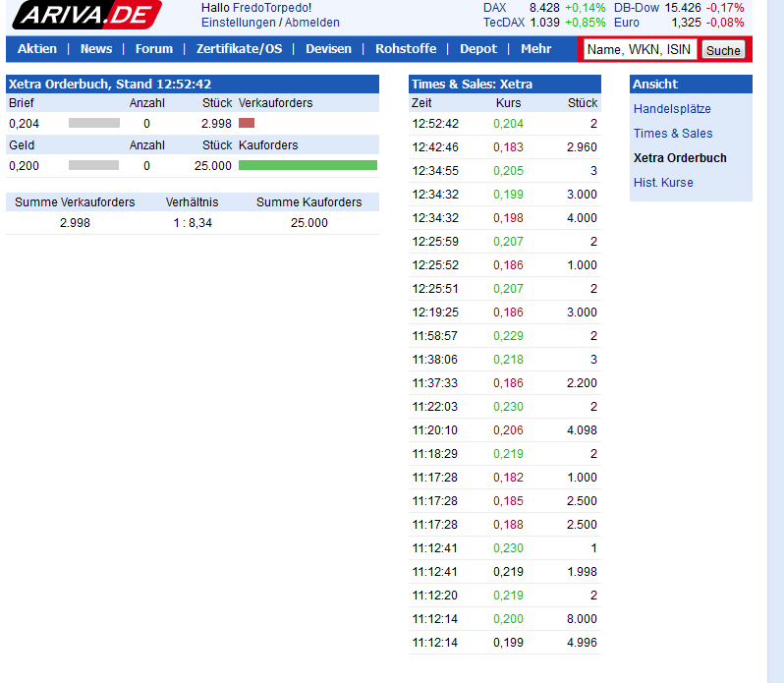Image resolution: width=784 pixels, height=683 pixels.
Task: Open the Rohstoffe menu
Action: (x=406, y=49)
